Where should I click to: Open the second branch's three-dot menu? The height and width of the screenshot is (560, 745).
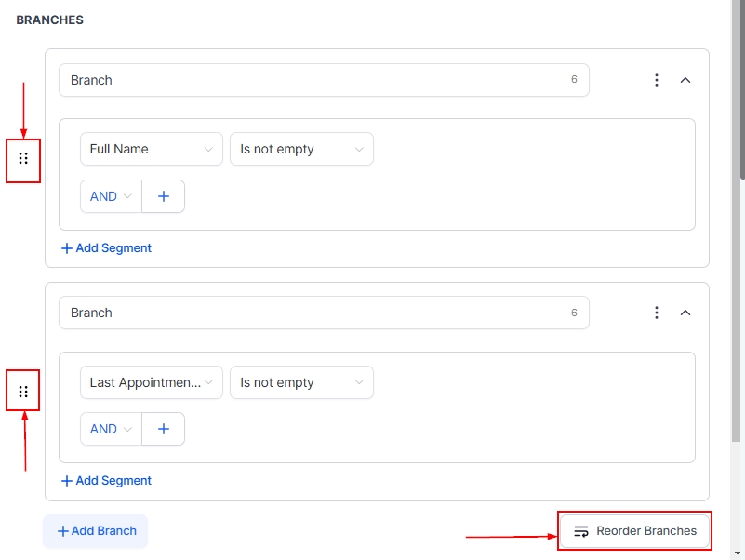(x=657, y=313)
